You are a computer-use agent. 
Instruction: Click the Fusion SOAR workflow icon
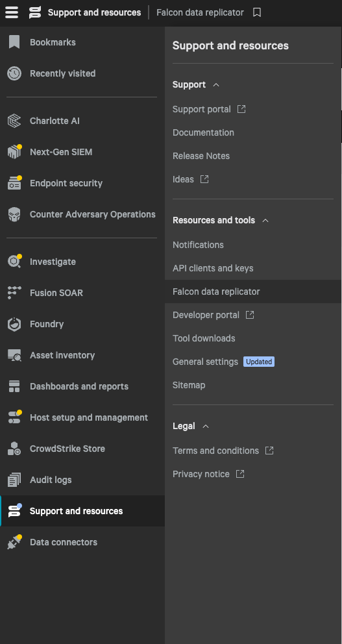coord(14,293)
